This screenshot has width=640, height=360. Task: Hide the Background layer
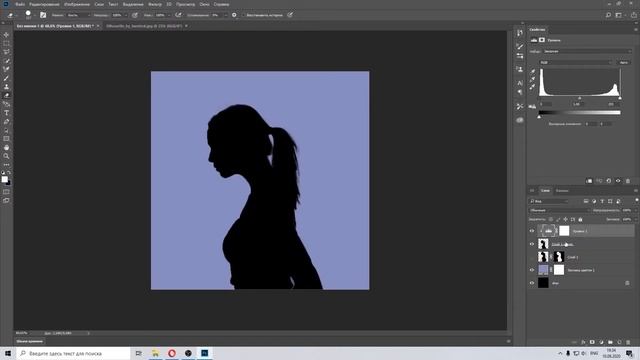point(532,283)
